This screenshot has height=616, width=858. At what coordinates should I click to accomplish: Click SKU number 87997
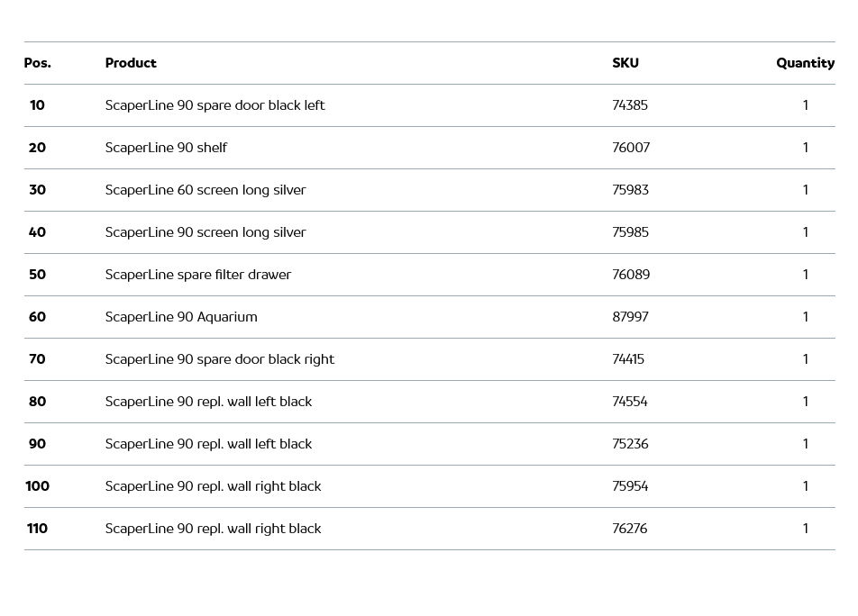coord(630,317)
